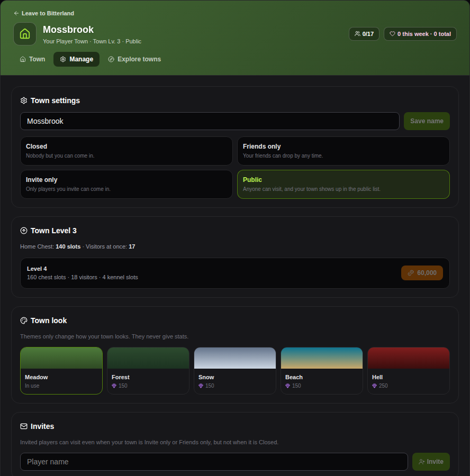
Task: Buy Level 4 upgrade for 60,000
Action: [422, 273]
